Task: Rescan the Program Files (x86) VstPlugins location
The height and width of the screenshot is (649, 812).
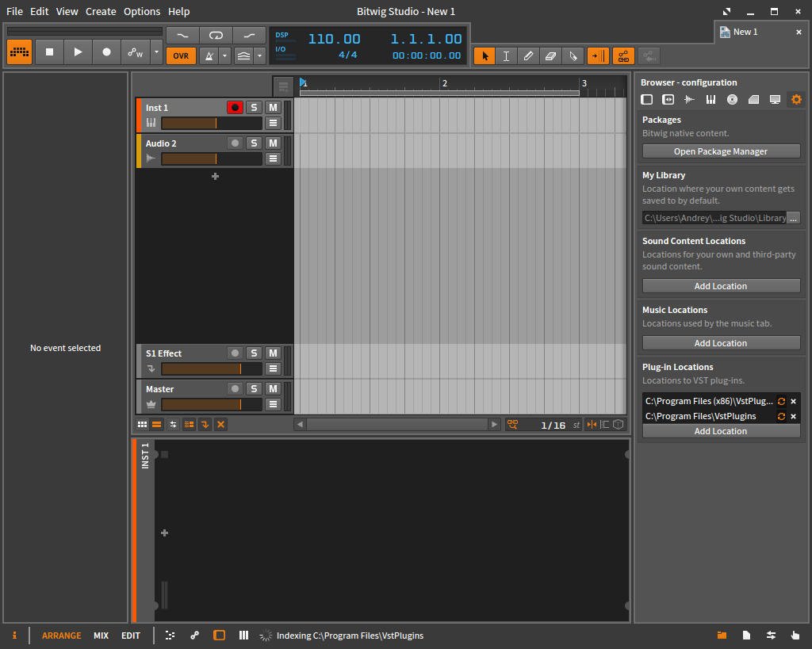Action: pos(781,401)
